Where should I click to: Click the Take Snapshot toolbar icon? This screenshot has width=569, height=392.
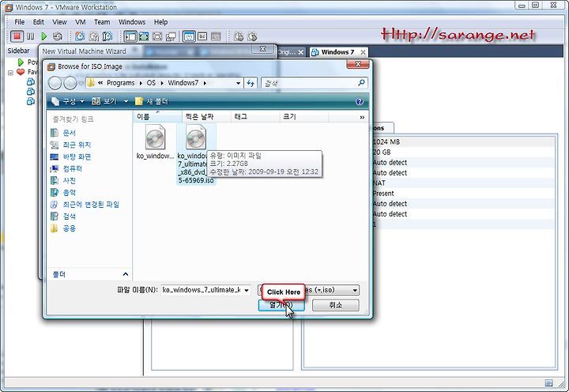click(x=80, y=36)
